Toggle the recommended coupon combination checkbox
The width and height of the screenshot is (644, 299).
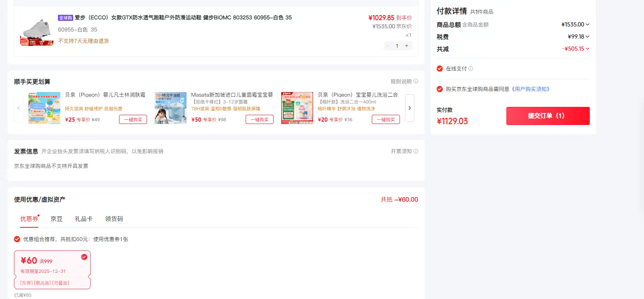click(17, 239)
